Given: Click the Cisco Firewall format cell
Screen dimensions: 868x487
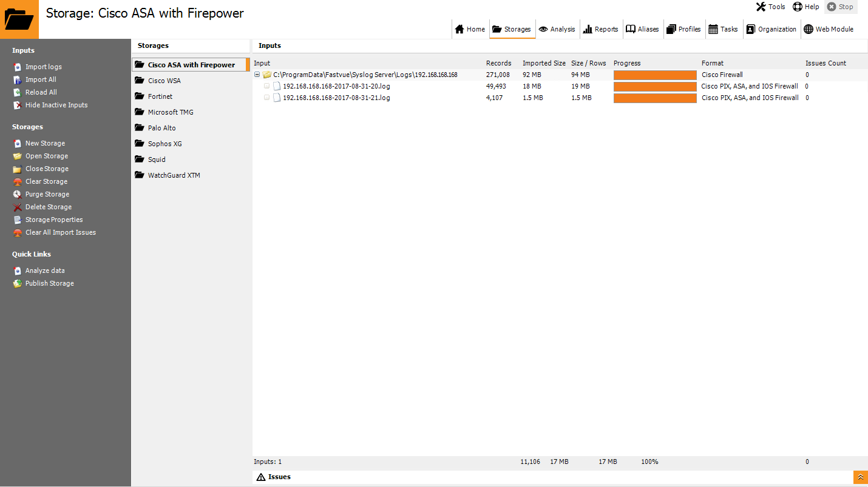Looking at the screenshot, I should coord(722,75).
